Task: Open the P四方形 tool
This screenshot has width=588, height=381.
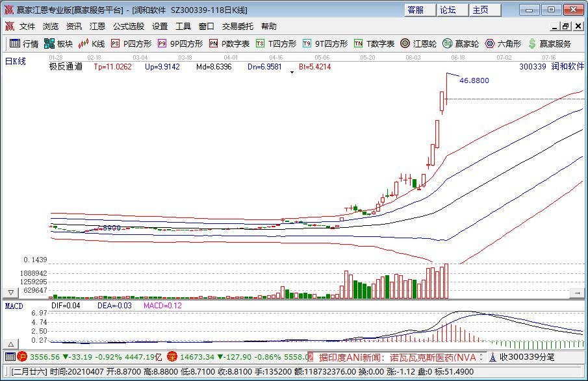Action: [131, 44]
